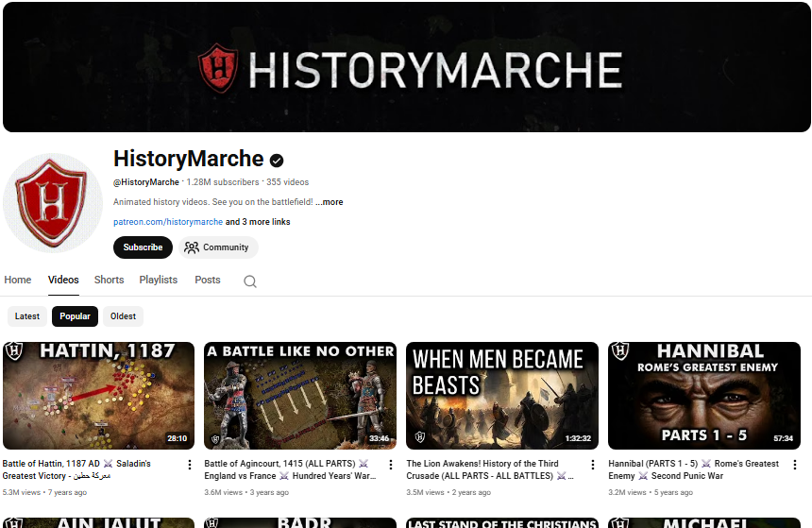Click '5.3M views • 7 years ago' text
Screen dimensions: 812x528
tap(44, 492)
